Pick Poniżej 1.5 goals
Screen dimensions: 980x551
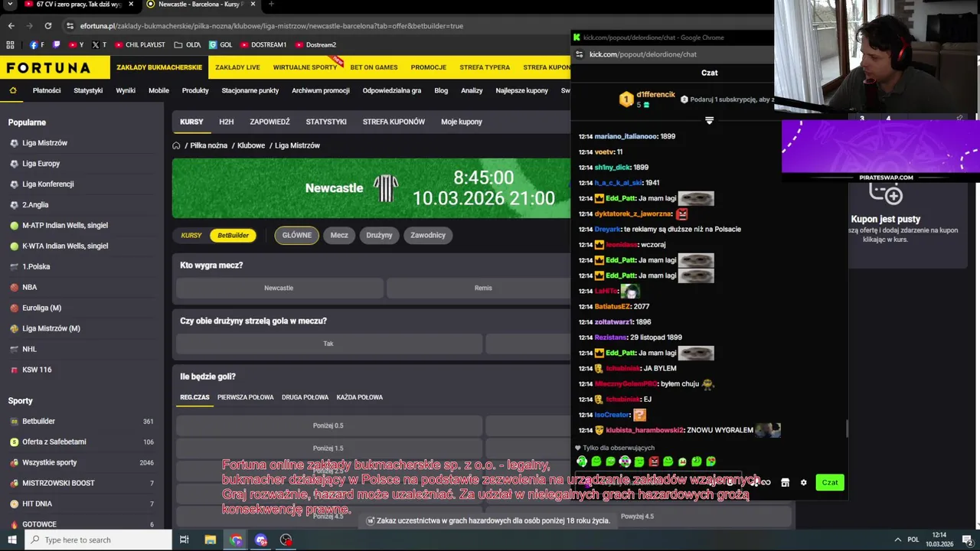tap(328, 448)
